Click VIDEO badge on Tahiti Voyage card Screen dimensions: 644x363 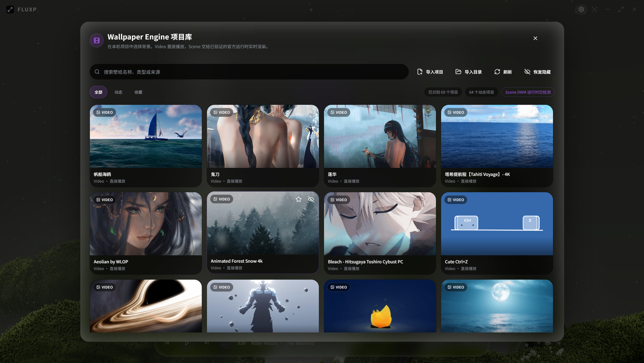point(456,112)
